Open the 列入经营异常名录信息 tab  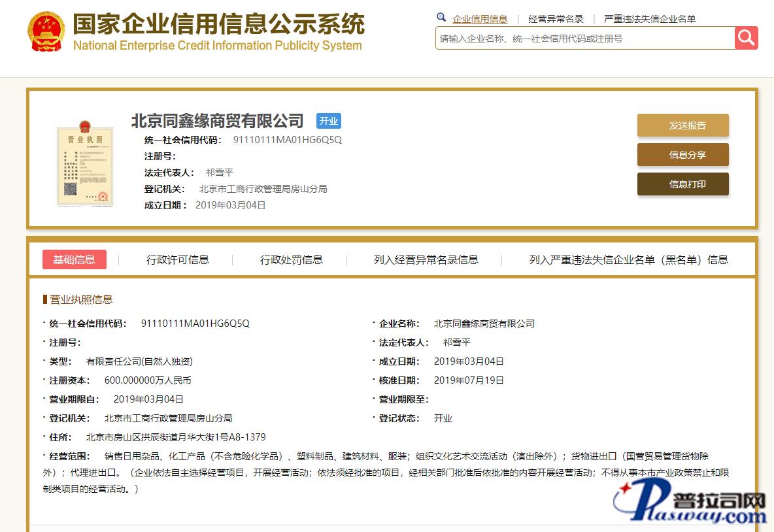click(x=426, y=259)
